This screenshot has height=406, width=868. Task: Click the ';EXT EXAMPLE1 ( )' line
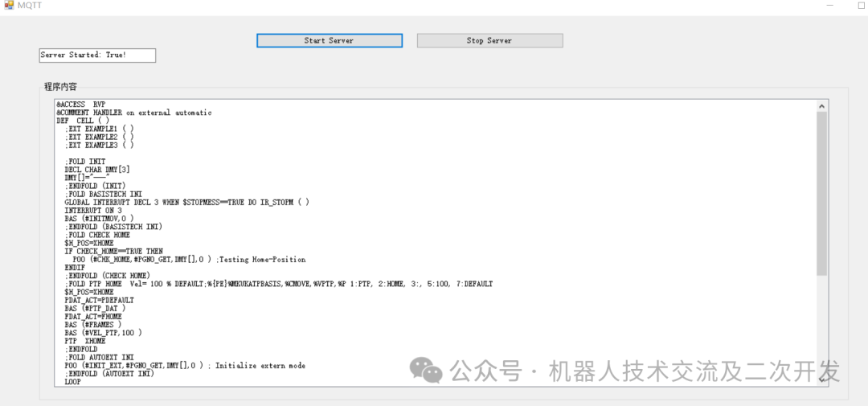[x=99, y=129]
